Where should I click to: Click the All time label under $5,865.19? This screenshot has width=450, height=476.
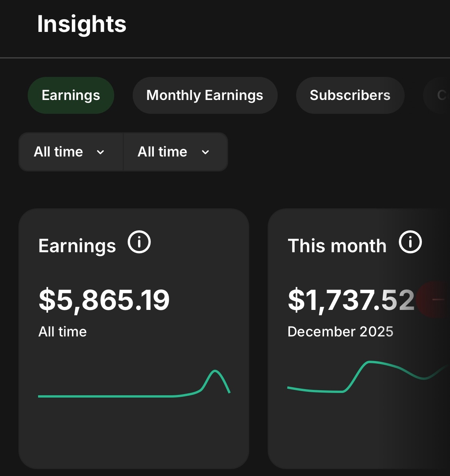(62, 331)
